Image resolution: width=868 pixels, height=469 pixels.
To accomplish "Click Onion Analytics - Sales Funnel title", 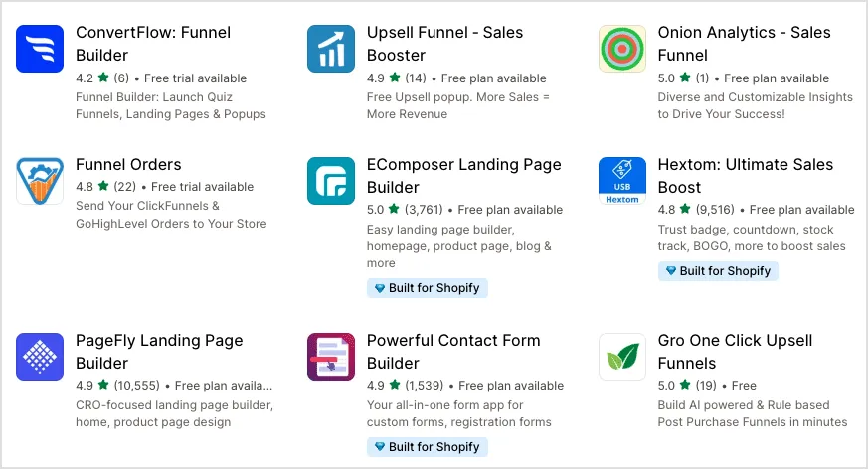I will tap(744, 43).
